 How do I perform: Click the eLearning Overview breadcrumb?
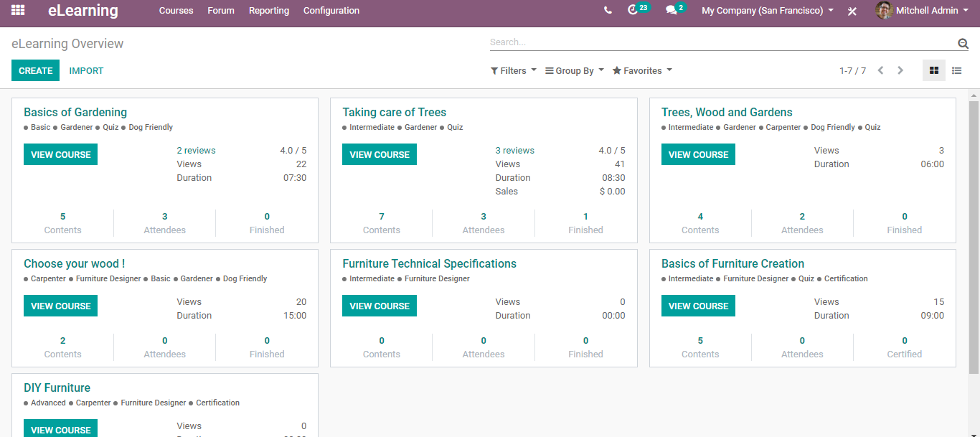click(x=67, y=44)
